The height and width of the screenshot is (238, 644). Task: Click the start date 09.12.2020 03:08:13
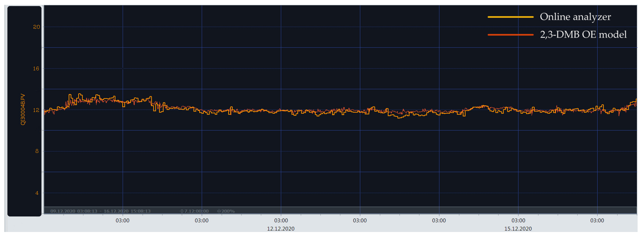tap(74, 211)
